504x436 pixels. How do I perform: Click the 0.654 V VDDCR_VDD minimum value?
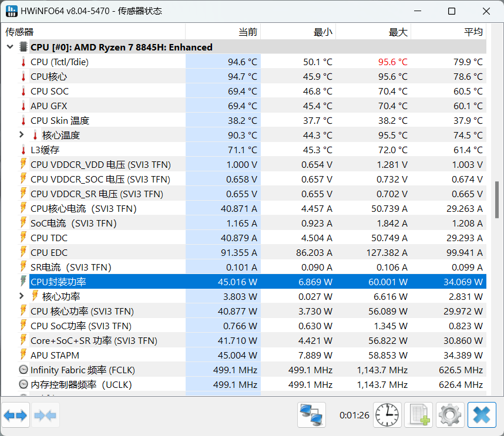(317, 165)
